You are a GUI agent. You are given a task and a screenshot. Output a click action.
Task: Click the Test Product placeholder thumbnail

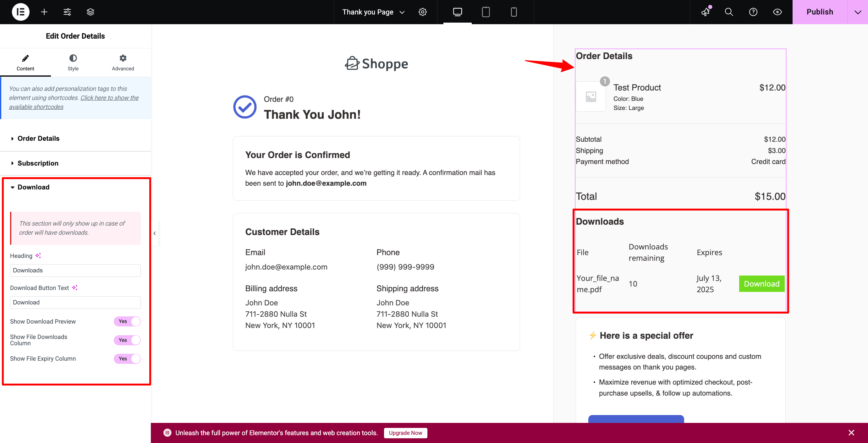point(591,97)
